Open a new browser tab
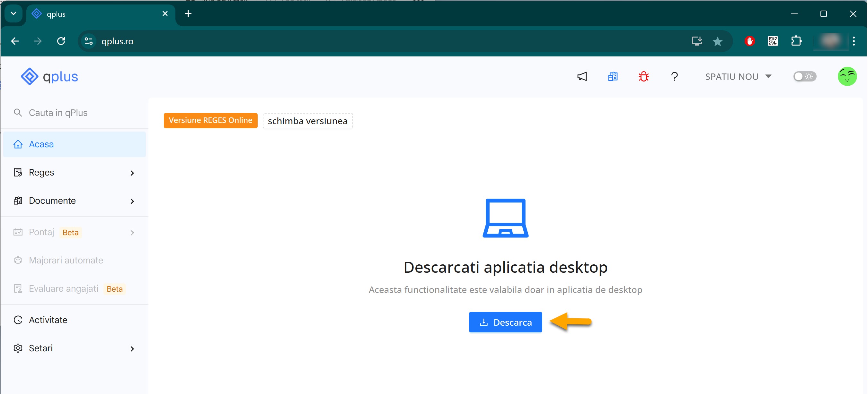This screenshot has width=868, height=394. (188, 14)
